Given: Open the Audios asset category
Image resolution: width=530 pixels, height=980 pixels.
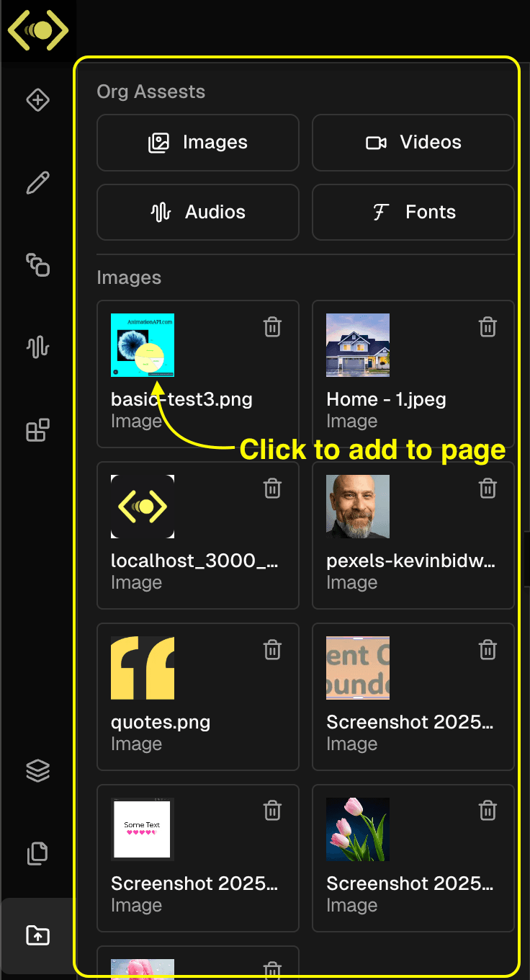Looking at the screenshot, I should [198, 213].
